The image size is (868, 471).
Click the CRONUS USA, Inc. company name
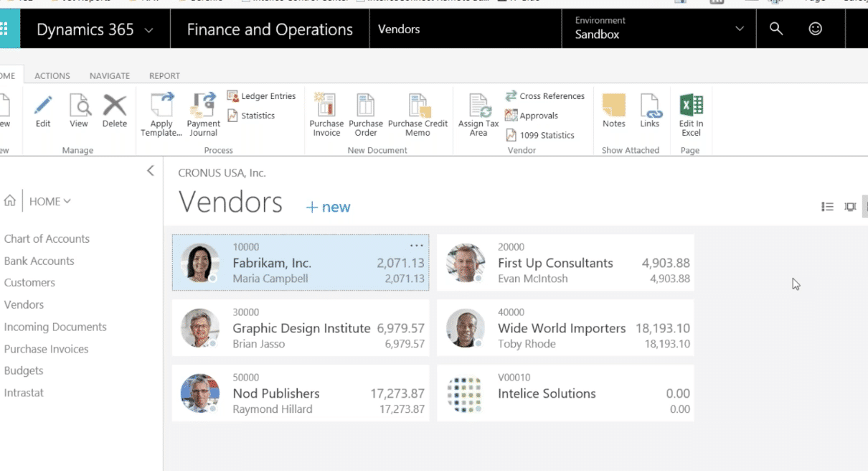[x=222, y=173]
